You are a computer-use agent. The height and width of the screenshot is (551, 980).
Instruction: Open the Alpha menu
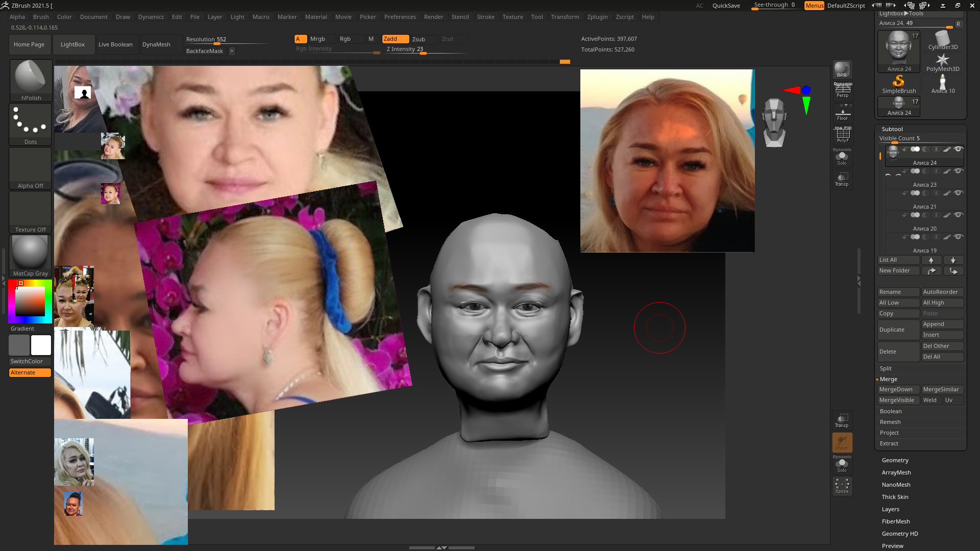click(x=17, y=17)
